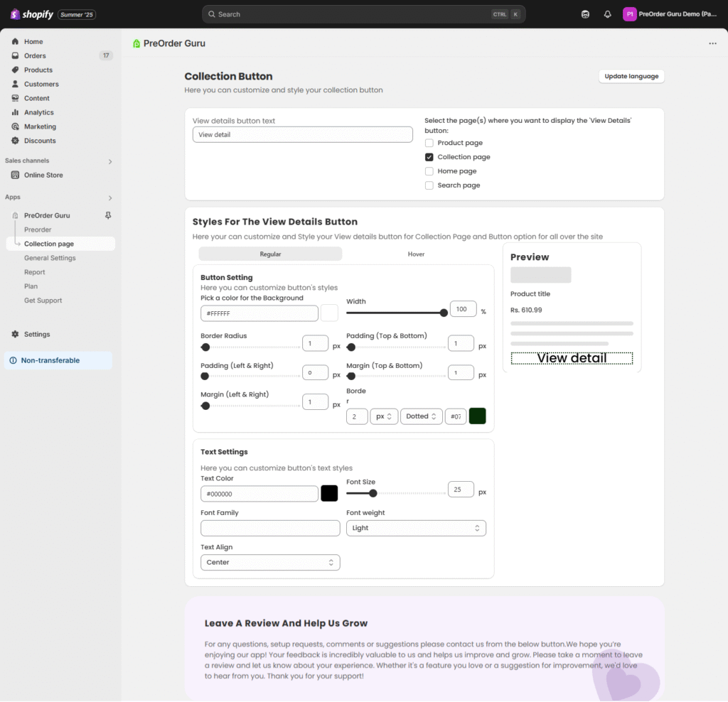Open the Font weight dropdown

click(416, 528)
